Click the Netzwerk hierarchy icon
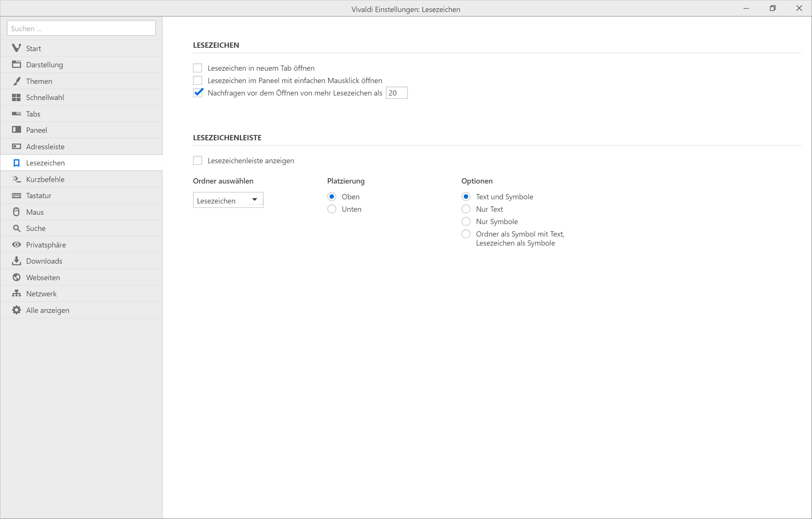This screenshot has height=519, width=812. point(16,293)
